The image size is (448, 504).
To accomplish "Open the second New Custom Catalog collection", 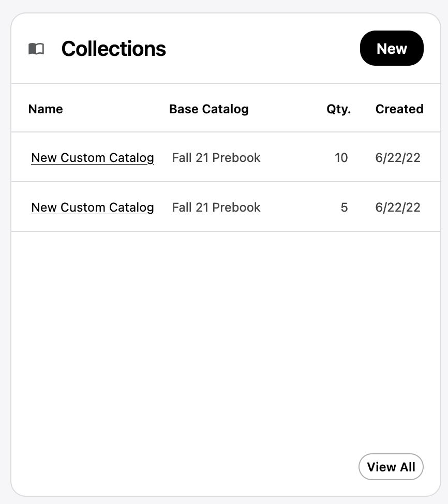I will point(93,207).
